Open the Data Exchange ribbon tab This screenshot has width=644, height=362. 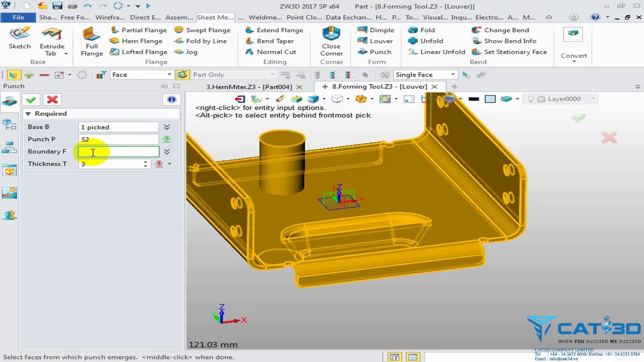click(x=349, y=17)
